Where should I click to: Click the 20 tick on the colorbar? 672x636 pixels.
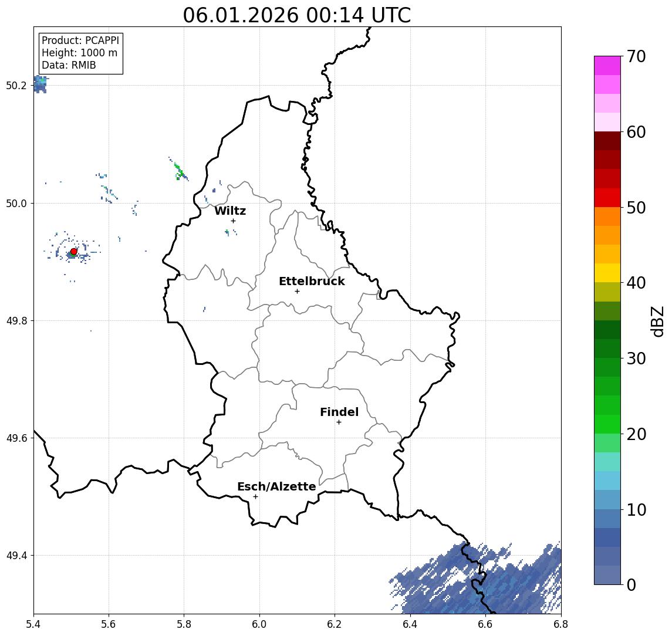pyautogui.click(x=636, y=434)
